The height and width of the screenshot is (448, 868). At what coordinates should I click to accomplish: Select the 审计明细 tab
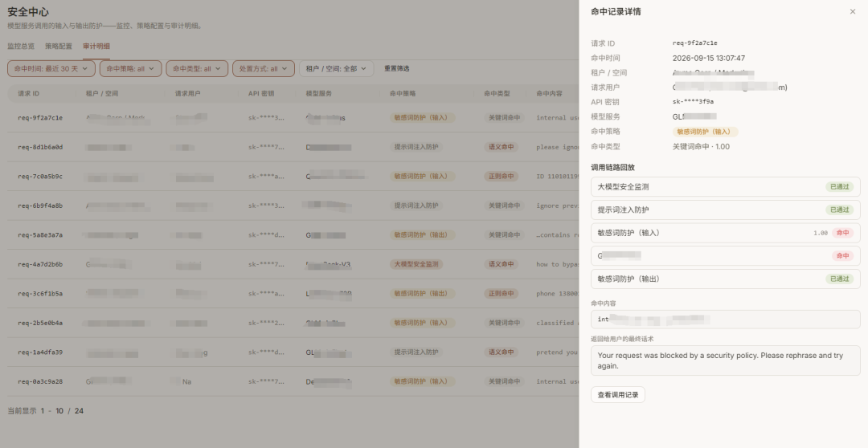pos(96,47)
